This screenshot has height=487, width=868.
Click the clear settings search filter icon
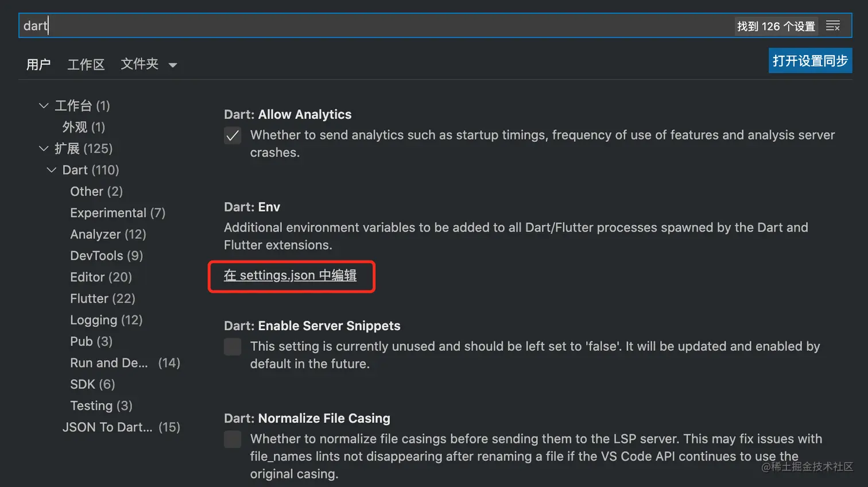click(832, 26)
